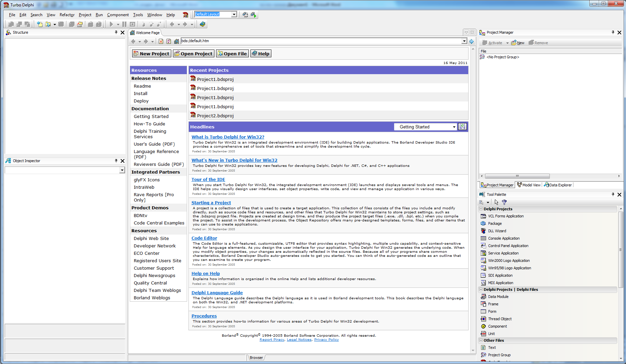Image resolution: width=626 pixels, height=364 pixels.
Task: Click New icon in Project Manager toolbar
Action: [x=518, y=43]
